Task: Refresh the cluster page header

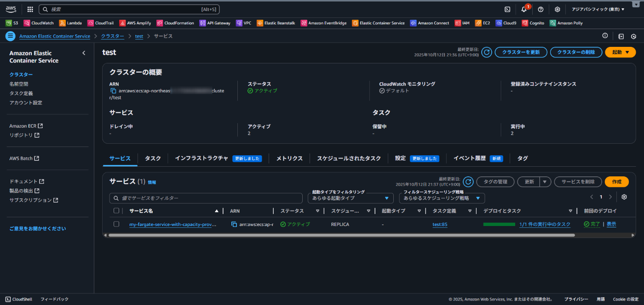Action: click(487, 52)
